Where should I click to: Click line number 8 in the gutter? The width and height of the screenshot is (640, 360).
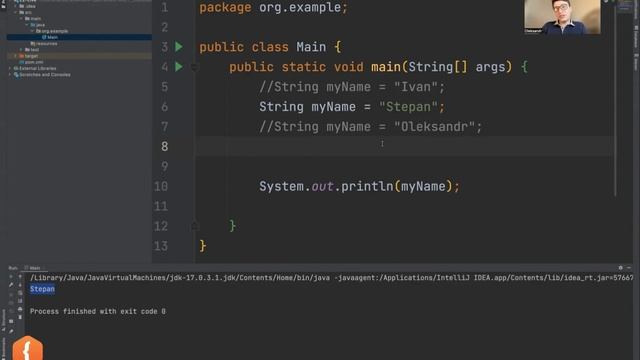164,147
